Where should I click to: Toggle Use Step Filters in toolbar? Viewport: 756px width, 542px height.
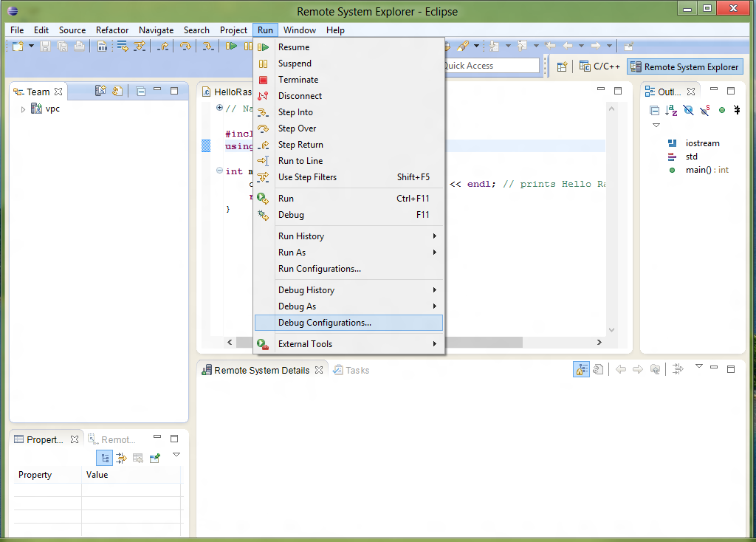[x=140, y=47]
